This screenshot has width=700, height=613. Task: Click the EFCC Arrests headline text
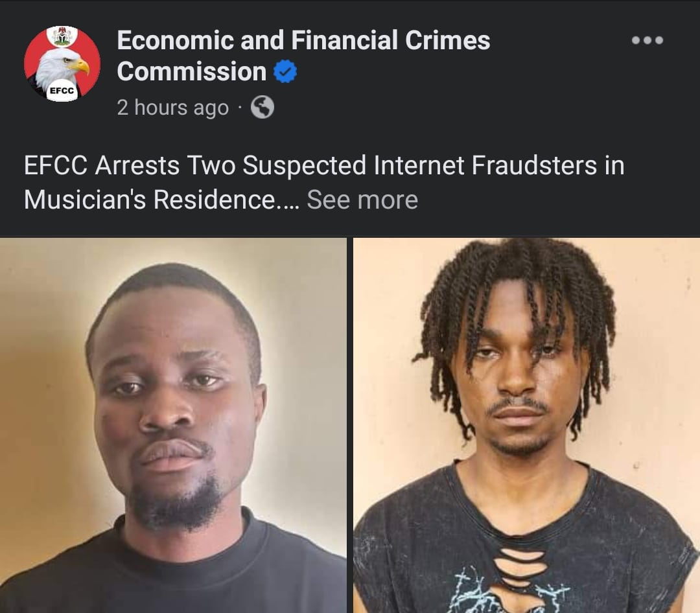tap(324, 165)
